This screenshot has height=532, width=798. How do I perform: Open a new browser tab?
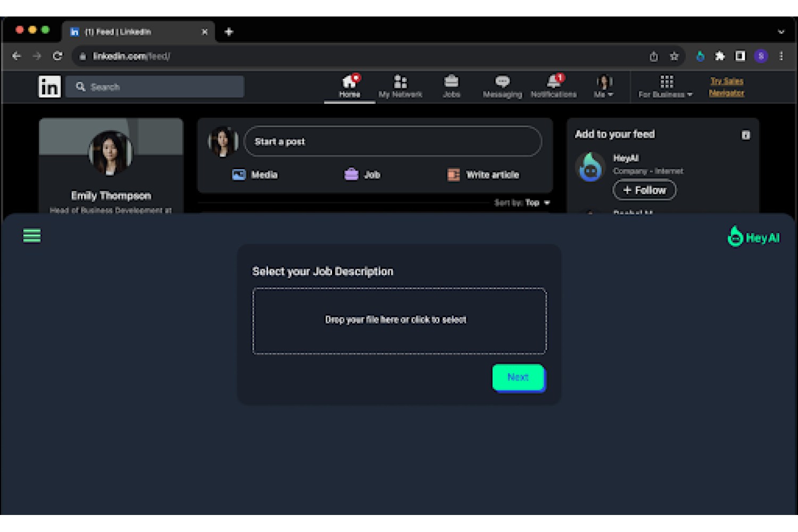tap(229, 32)
